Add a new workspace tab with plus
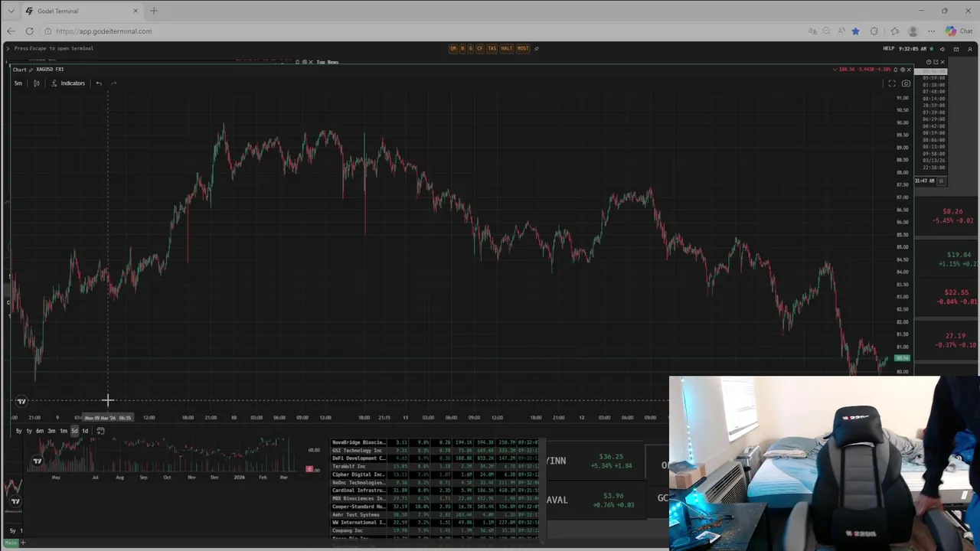The width and height of the screenshot is (980, 551). 23,543
